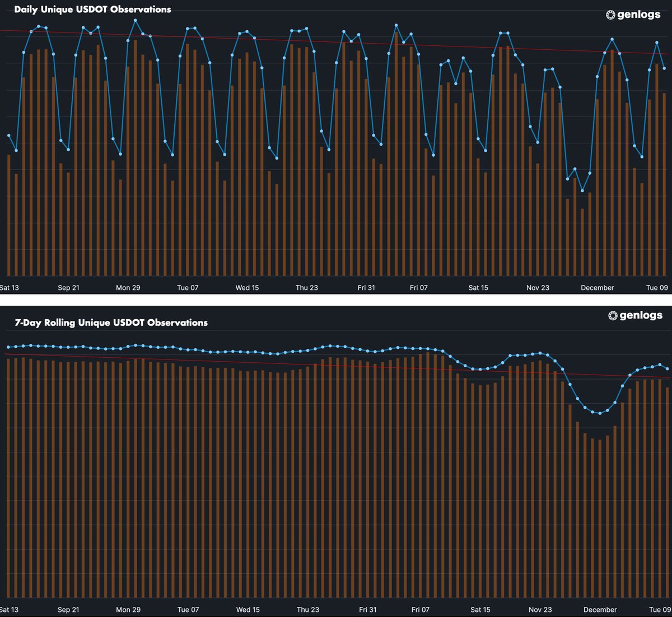This screenshot has width=672, height=617.
Task: Click the last orange bar in the 7-Day Rolling chart
Action: point(667,493)
